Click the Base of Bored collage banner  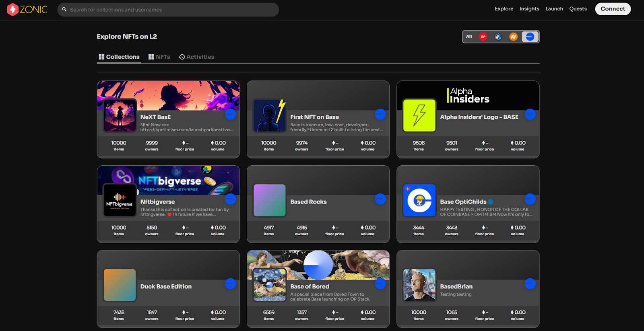[318, 265]
